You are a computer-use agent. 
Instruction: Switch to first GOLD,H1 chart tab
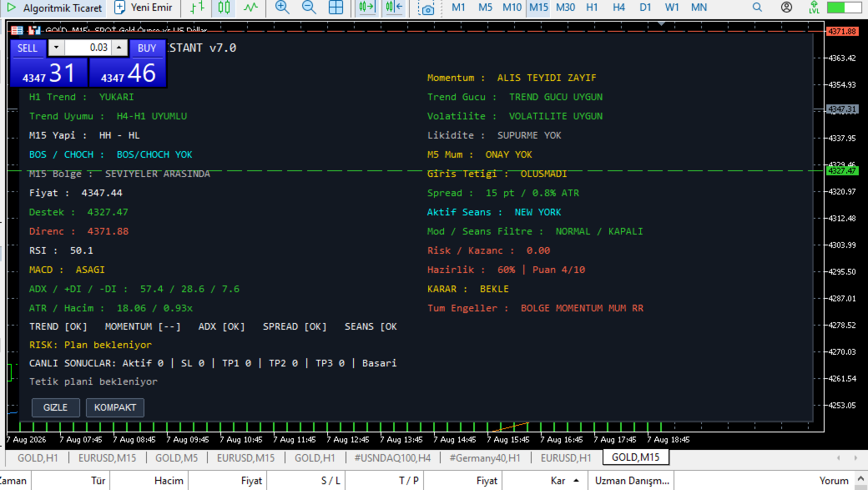coord(38,458)
